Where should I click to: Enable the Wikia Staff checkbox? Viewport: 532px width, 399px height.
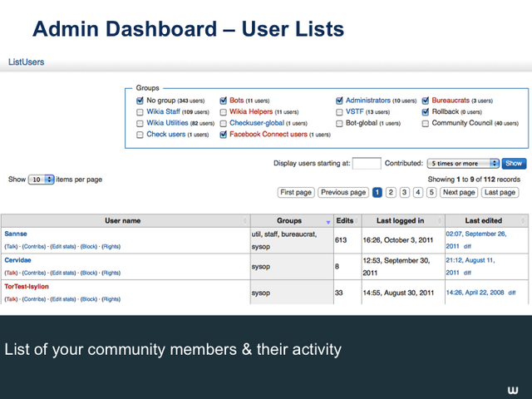pyautogui.click(x=140, y=112)
